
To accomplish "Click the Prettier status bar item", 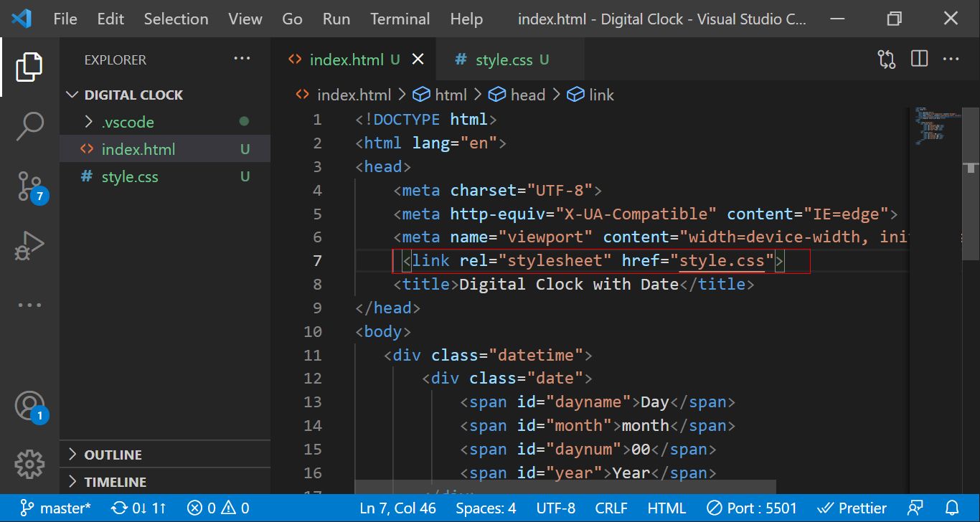I will pyautogui.click(x=852, y=508).
